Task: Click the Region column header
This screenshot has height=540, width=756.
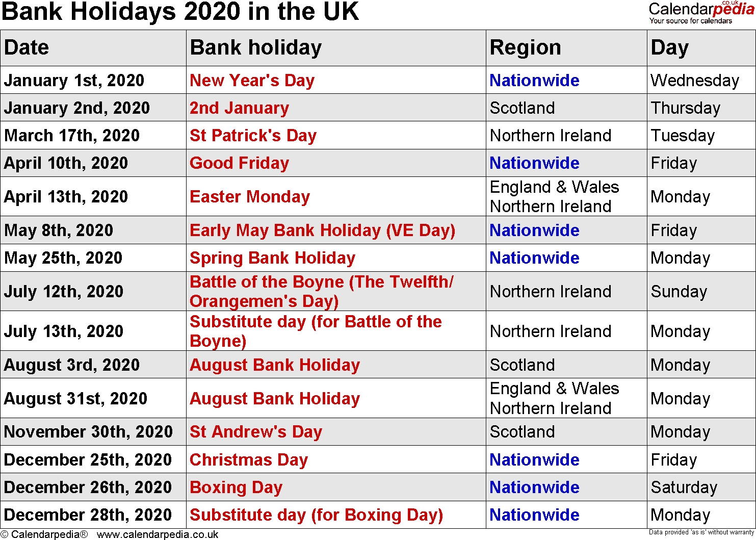Action: 525,47
